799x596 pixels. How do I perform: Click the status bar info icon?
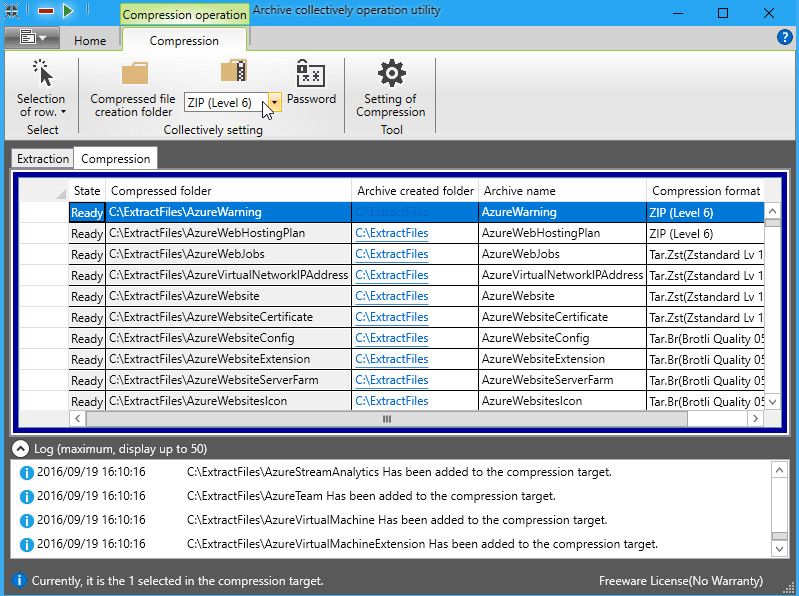tap(19, 580)
